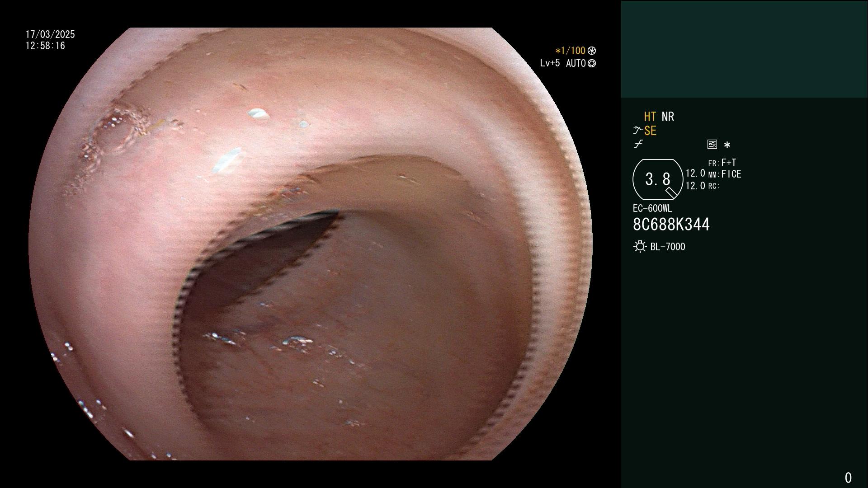Screen dimensions: 868x488
Task: Select the HT indicator
Action: (x=650, y=117)
